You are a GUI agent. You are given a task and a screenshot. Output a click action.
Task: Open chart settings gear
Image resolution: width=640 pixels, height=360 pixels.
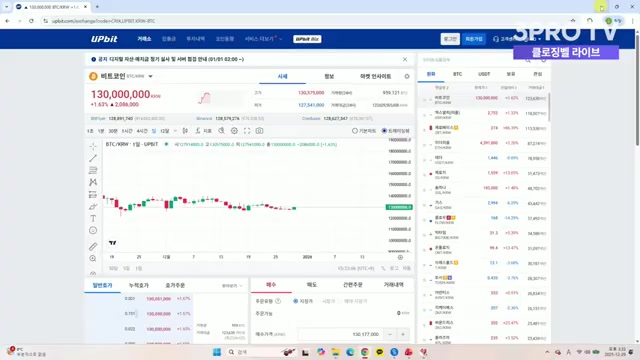pos(234,131)
